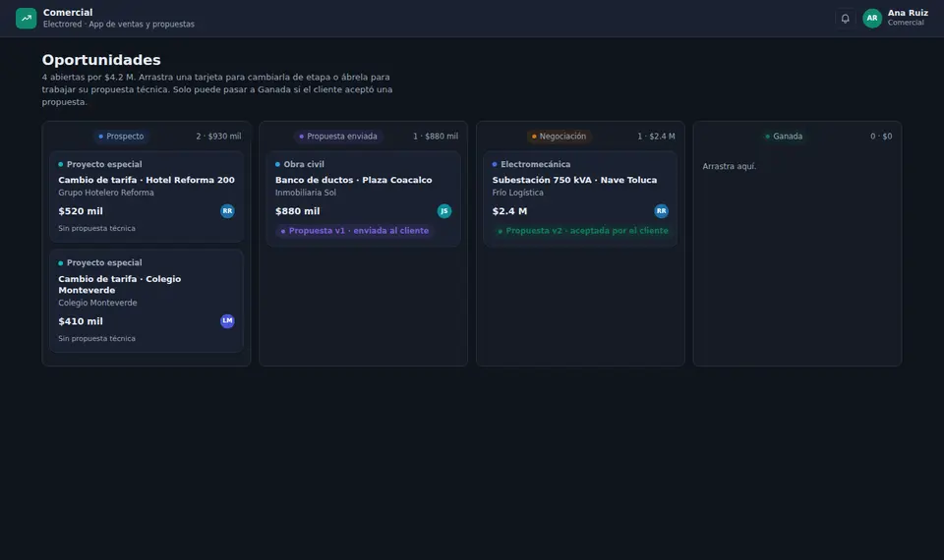Click RR avatar on Hotel Reforma 200 card
The image size is (944, 560).
pyautogui.click(x=227, y=211)
